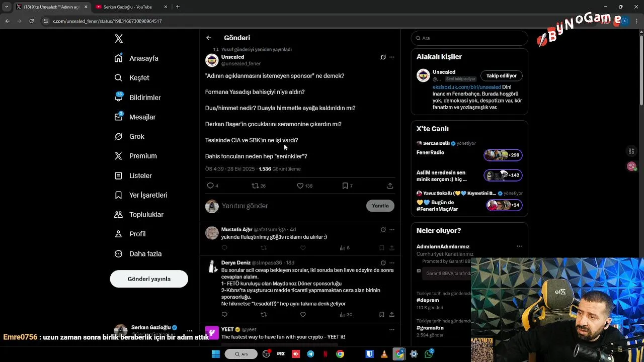The width and height of the screenshot is (644, 362).
Task: Open Telegram from taskbar
Action: [310, 354]
